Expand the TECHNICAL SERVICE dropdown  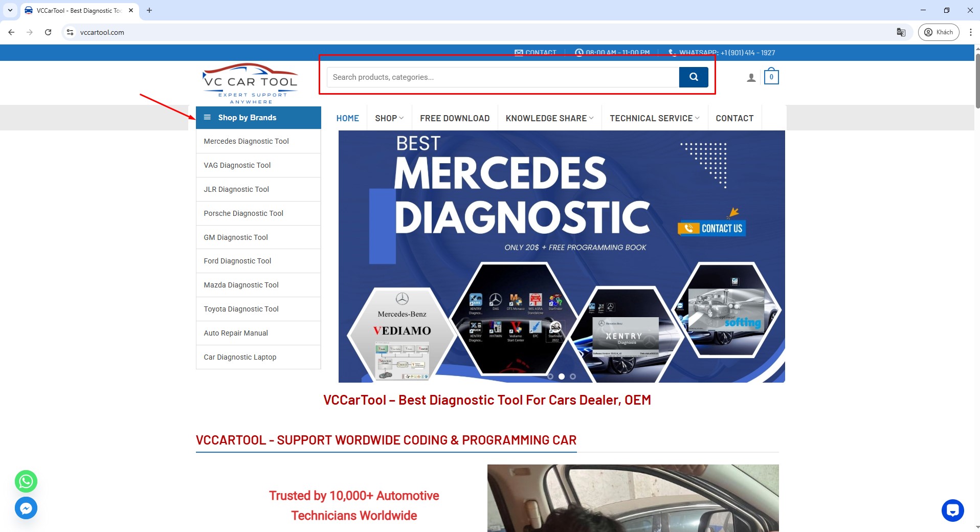pyautogui.click(x=654, y=118)
